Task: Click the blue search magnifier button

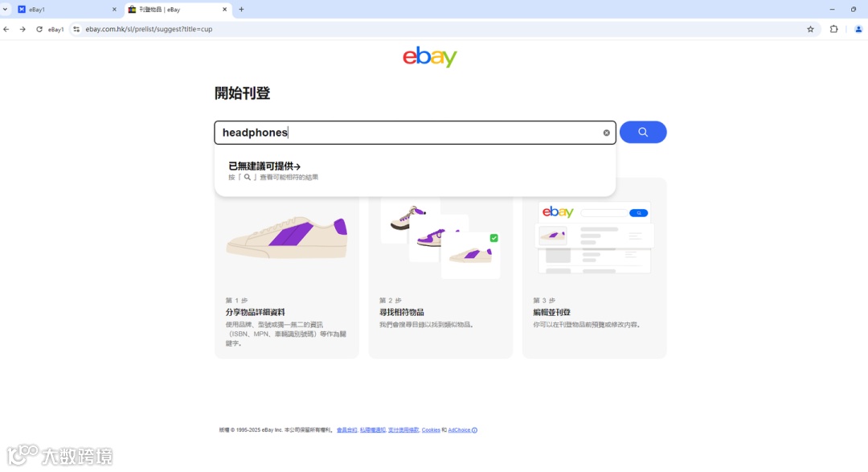Action: [x=643, y=133]
